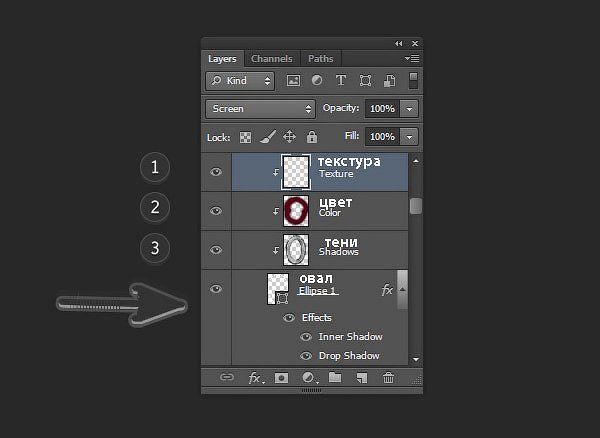The image size is (600, 438).
Task: Click the Lock transparent pixels icon
Action: 245,137
